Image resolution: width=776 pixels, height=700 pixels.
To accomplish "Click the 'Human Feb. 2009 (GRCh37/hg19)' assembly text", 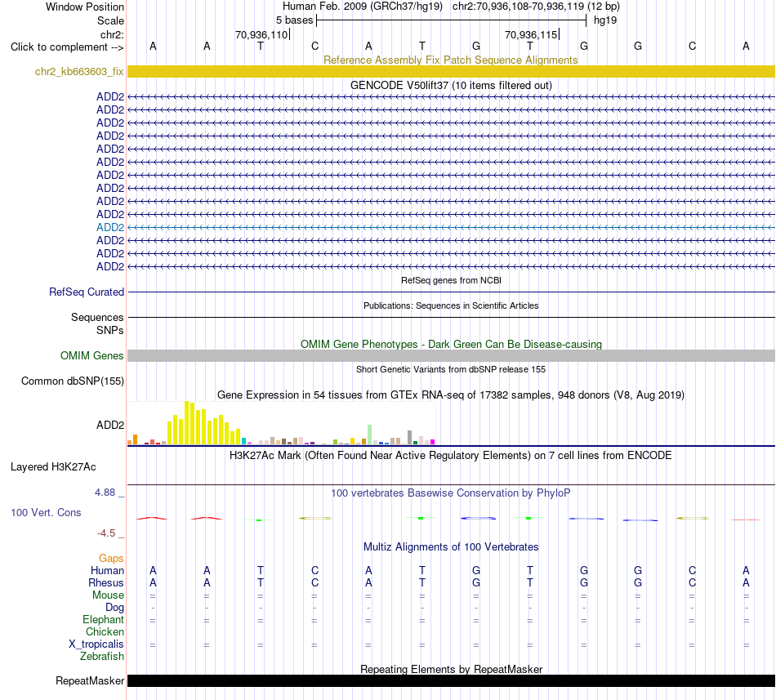I will click(362, 7).
